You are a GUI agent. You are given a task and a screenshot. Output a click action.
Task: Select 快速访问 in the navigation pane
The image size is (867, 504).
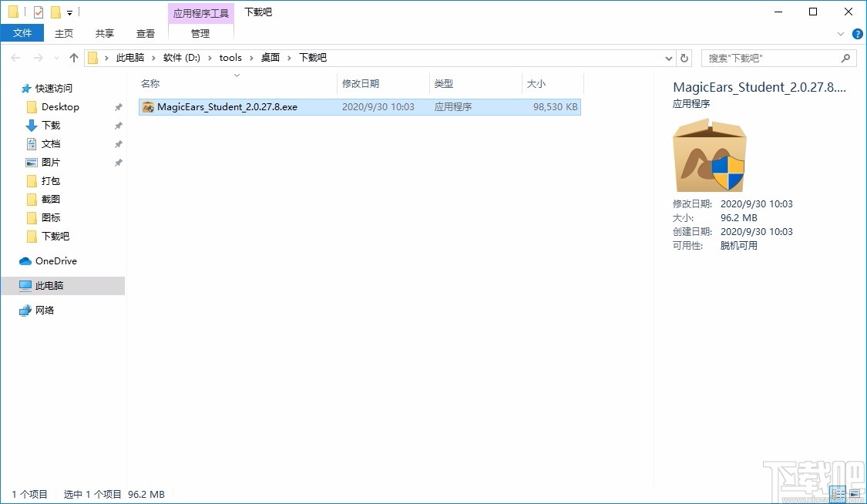point(54,89)
